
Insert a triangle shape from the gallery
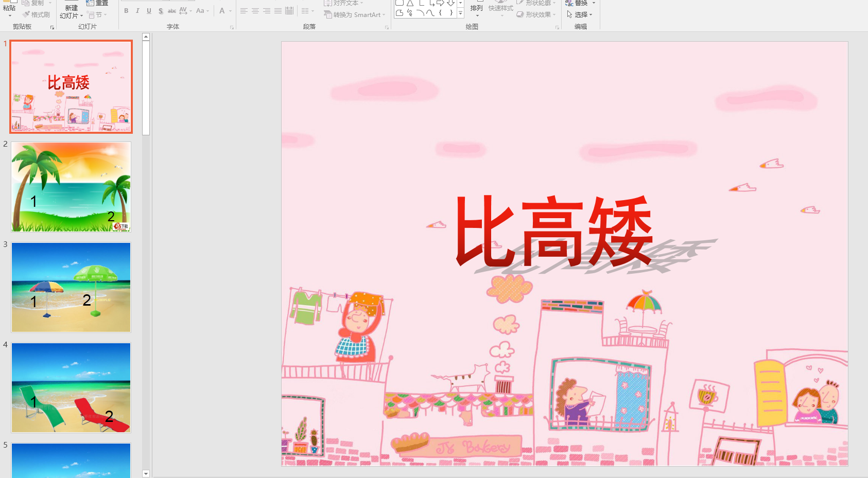click(x=409, y=4)
